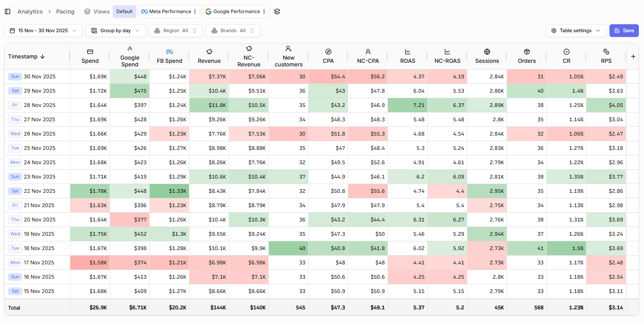Click the green ROAS 7.21 cell
This screenshot has height=322, width=644.
pos(408,105)
